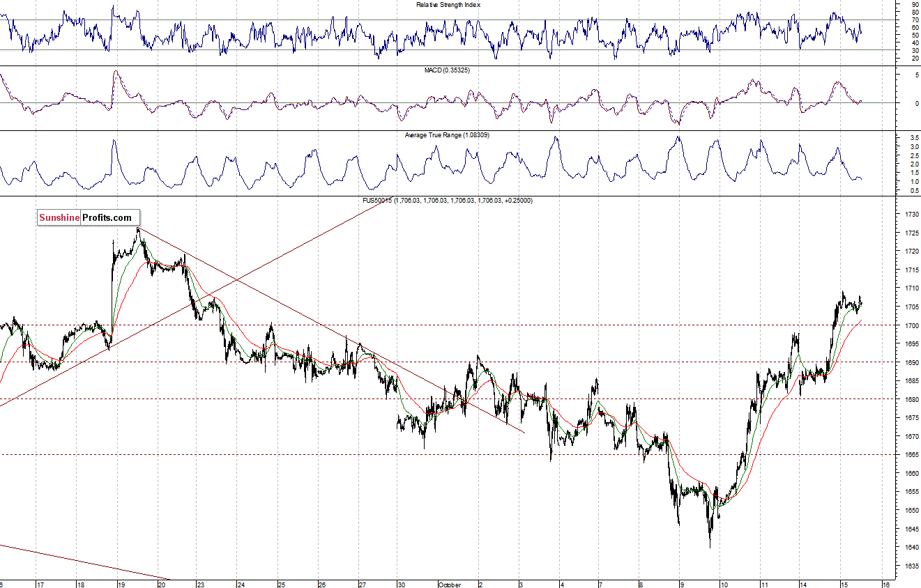Screen dimensions: 921x588
Task: Click the 25 date label on time axis
Action: 281,585
